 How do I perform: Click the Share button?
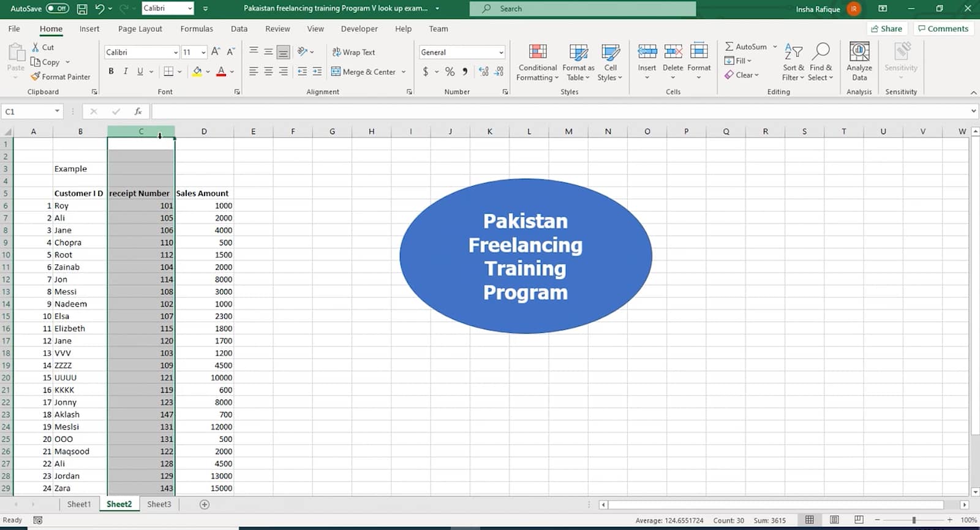click(886, 29)
